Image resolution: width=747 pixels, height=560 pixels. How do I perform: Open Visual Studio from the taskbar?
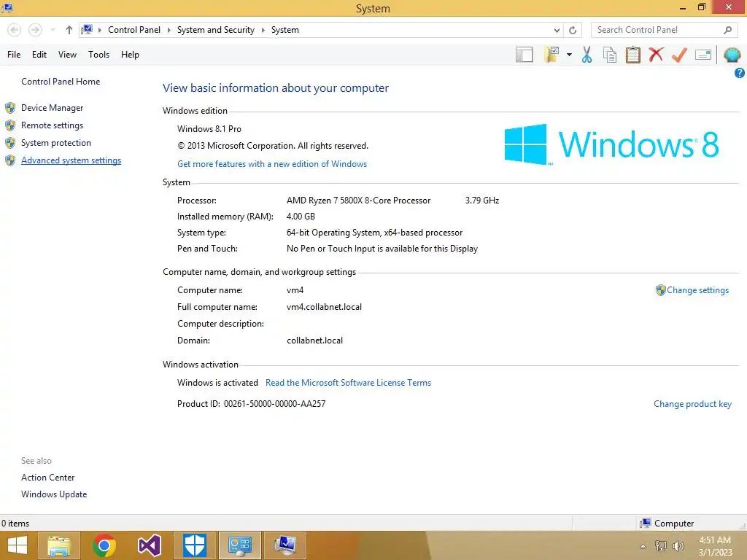click(x=149, y=545)
